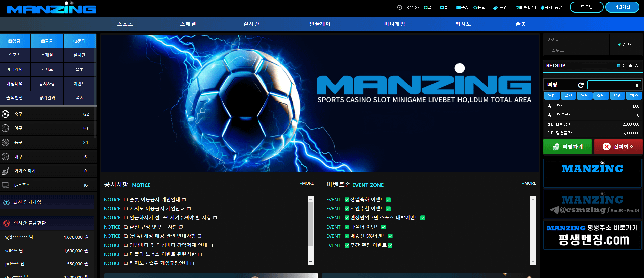The height and width of the screenshot is (278, 644).
Task: Click the login panel 로그인 button
Action: coord(625,45)
